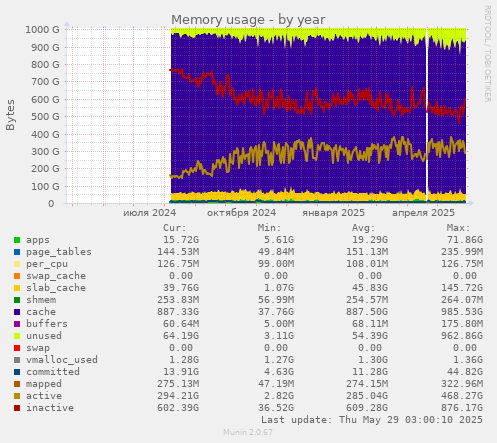
Task: Click the Last update timestamp text
Action: click(x=372, y=420)
